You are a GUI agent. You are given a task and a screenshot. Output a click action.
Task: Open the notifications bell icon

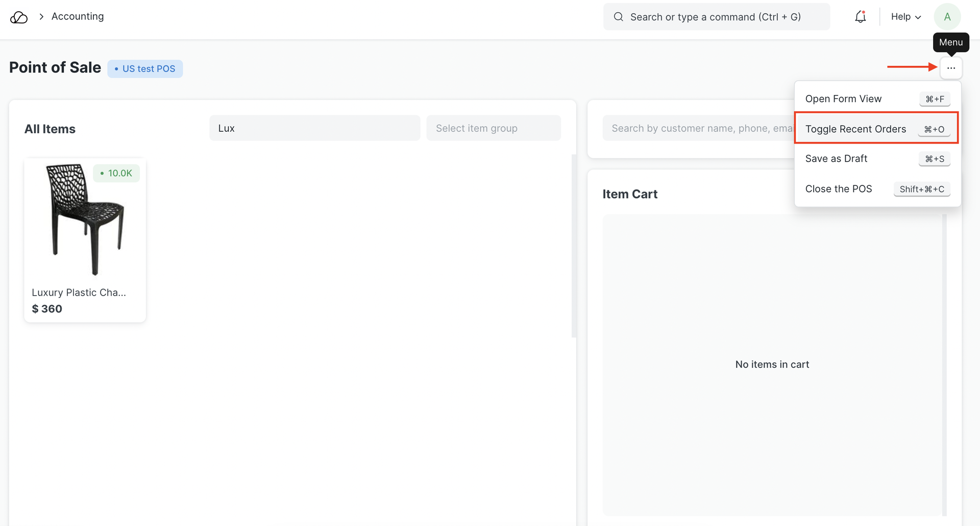[860, 17]
